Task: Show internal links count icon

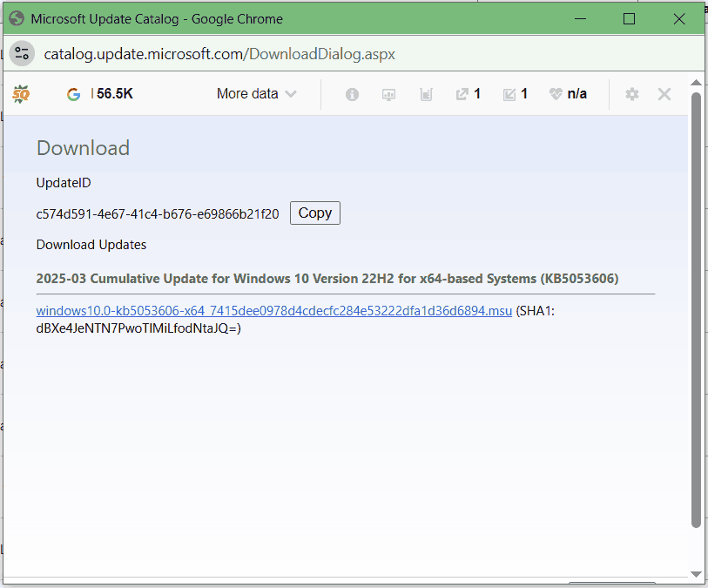Action: 509,94
